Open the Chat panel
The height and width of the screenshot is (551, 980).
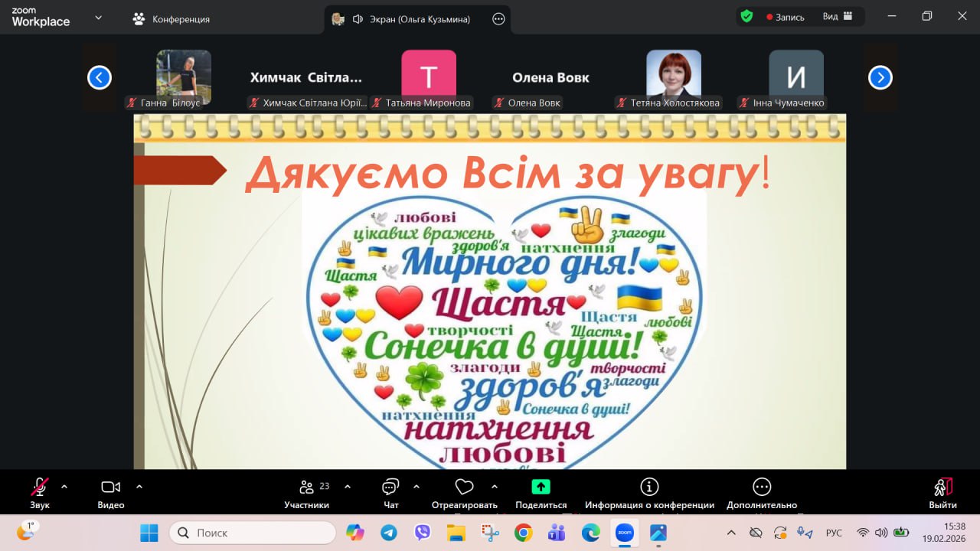(390, 487)
